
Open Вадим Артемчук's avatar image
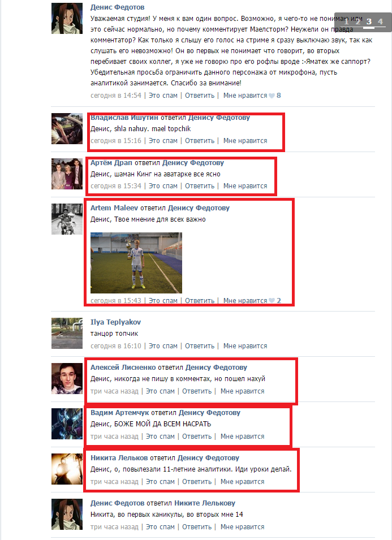coord(67,424)
